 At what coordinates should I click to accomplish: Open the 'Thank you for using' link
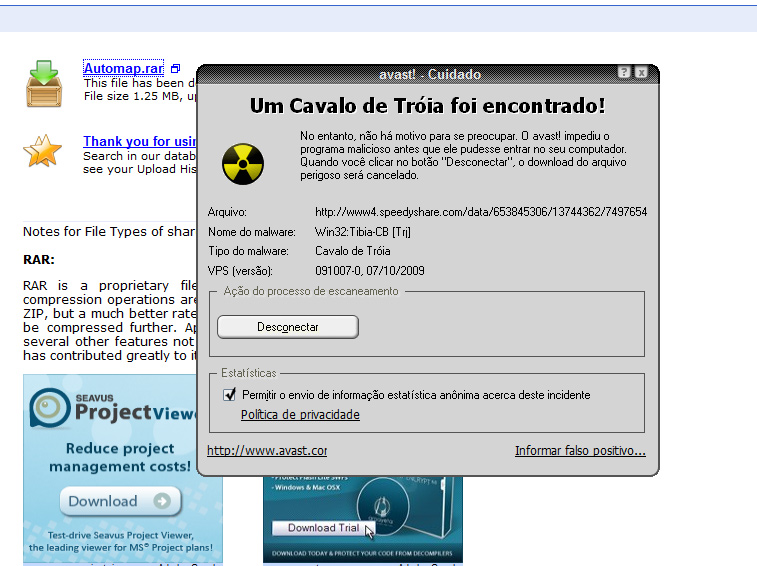(x=140, y=142)
